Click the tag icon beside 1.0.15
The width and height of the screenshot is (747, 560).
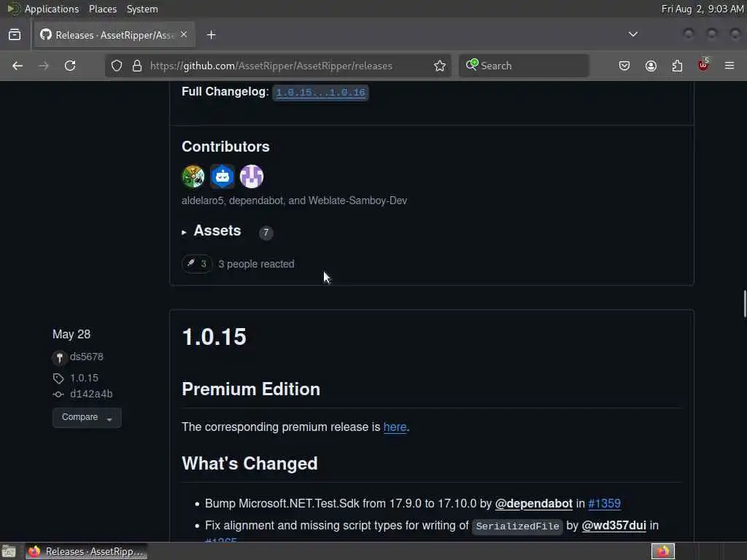tap(58, 378)
